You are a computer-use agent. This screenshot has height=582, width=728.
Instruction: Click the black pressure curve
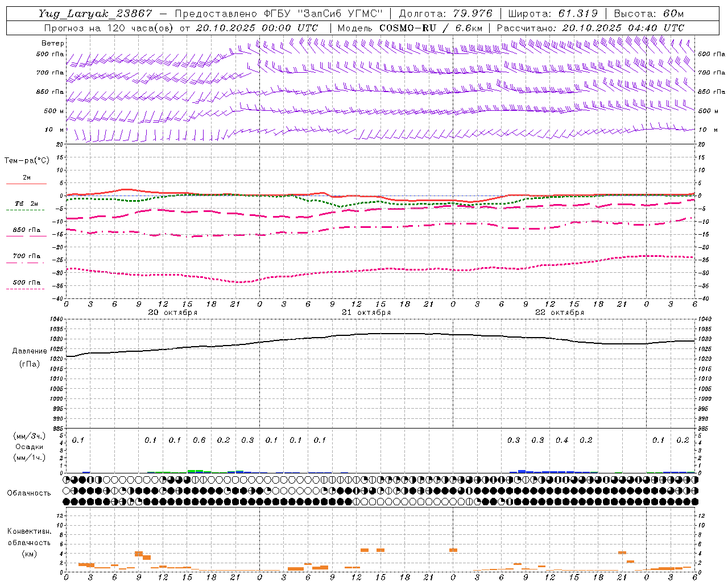coord(381,334)
